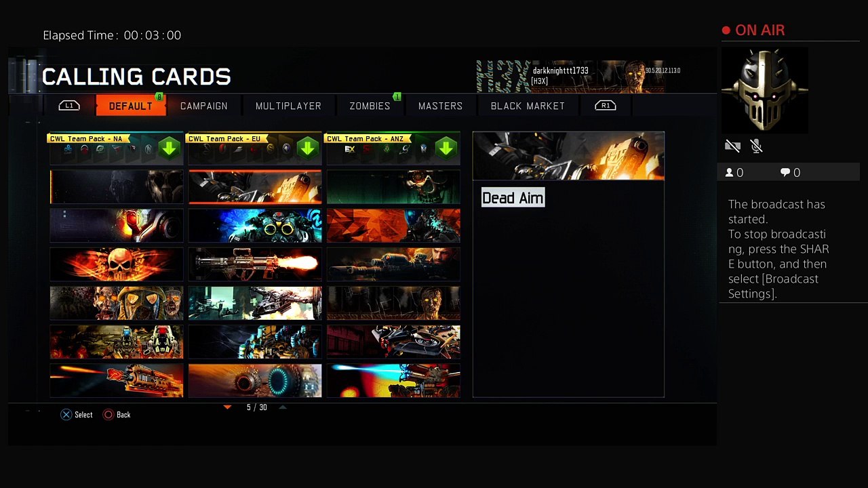The height and width of the screenshot is (488, 868).
Task: Select the blue laser beam calling card
Action: [393, 381]
